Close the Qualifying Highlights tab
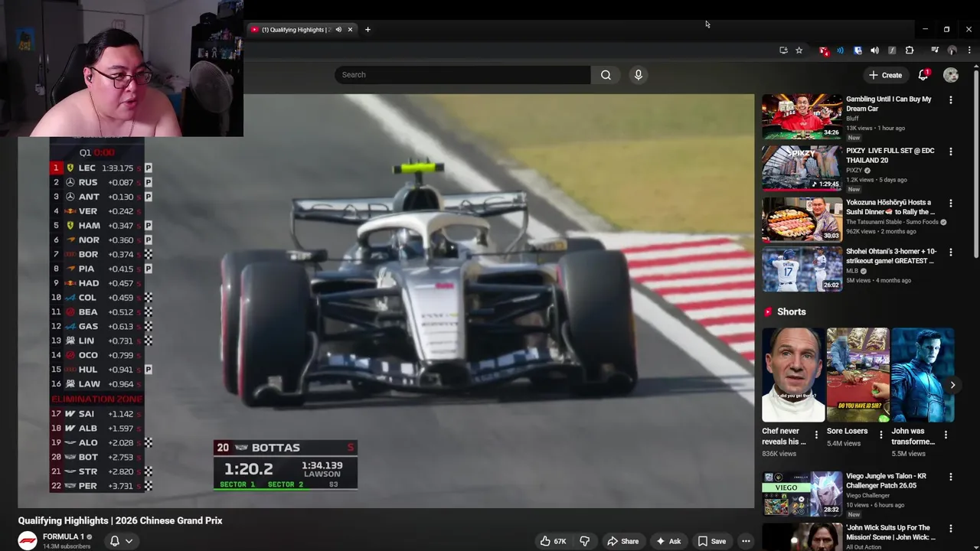980x551 pixels. (x=350, y=30)
